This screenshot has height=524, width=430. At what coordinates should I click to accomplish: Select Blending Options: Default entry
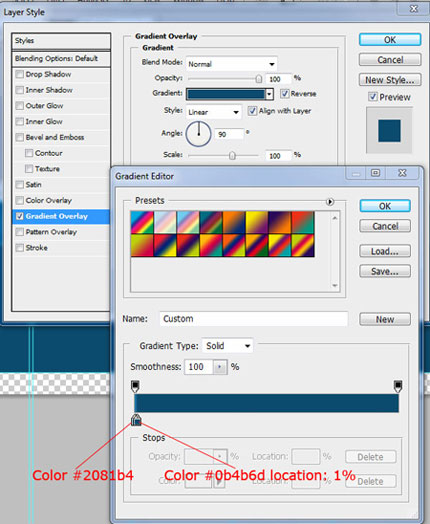pyautogui.click(x=61, y=59)
